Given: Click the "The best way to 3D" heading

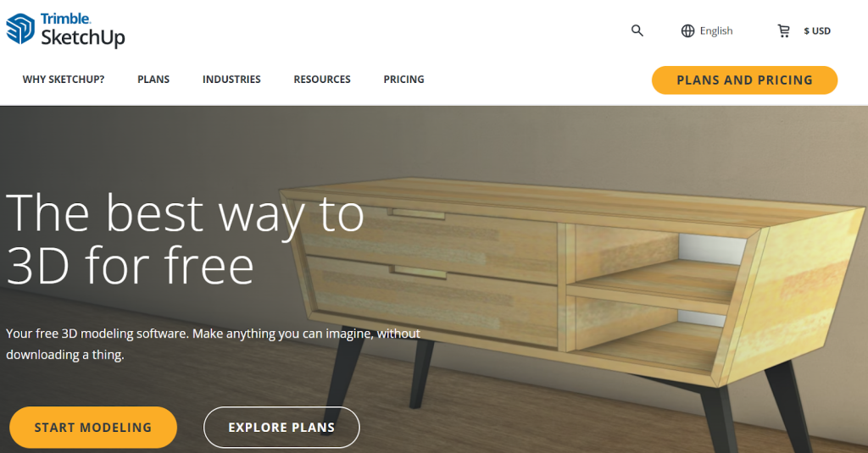Looking at the screenshot, I should point(185,240).
